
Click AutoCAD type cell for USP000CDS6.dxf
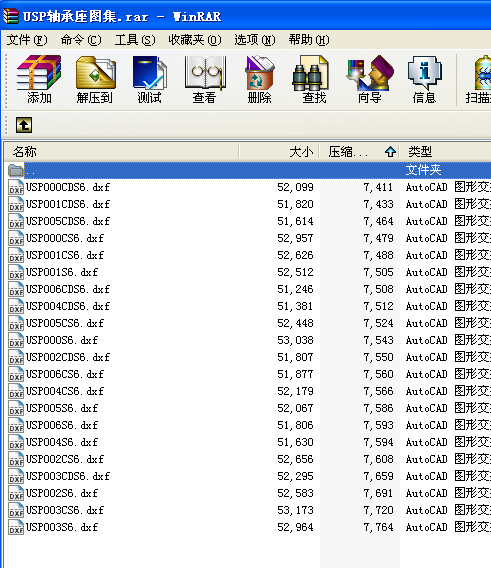tap(448, 187)
